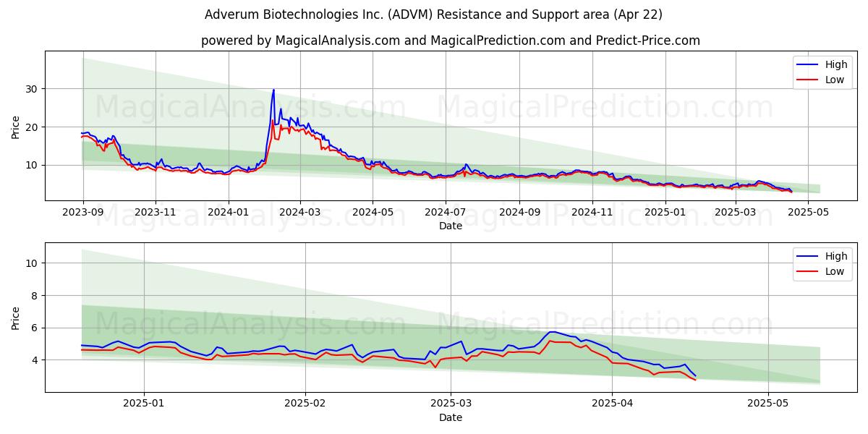Viewport: 868px width, 434px height.
Task: Click the 2025-01 tick label in bottom chart
Action: click(x=144, y=404)
